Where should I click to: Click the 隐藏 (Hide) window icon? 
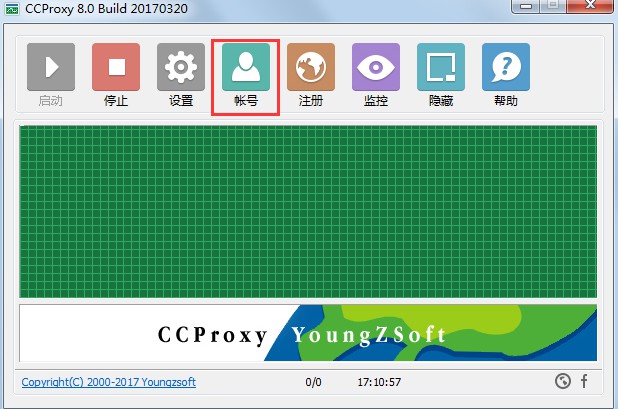pos(441,67)
